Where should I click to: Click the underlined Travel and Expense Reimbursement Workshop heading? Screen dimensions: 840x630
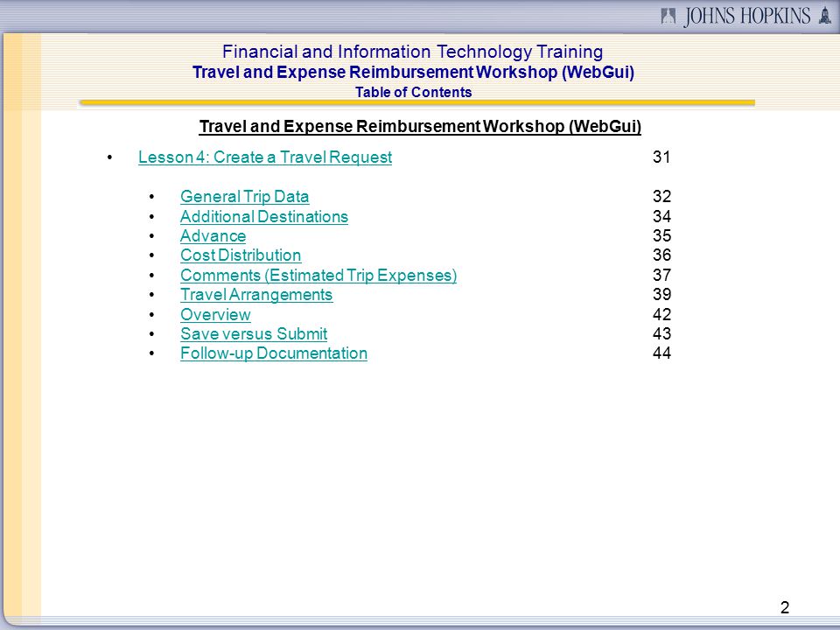(x=420, y=126)
